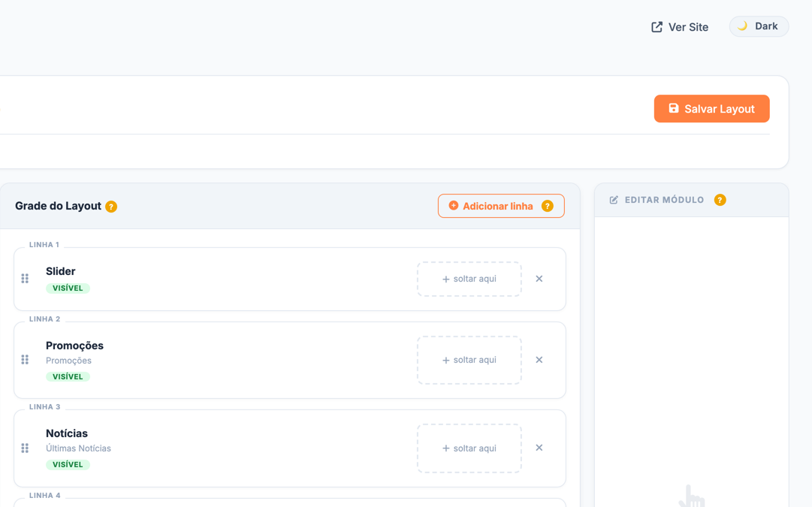
Task: Click the LINHA 1 label
Action: [44, 244]
